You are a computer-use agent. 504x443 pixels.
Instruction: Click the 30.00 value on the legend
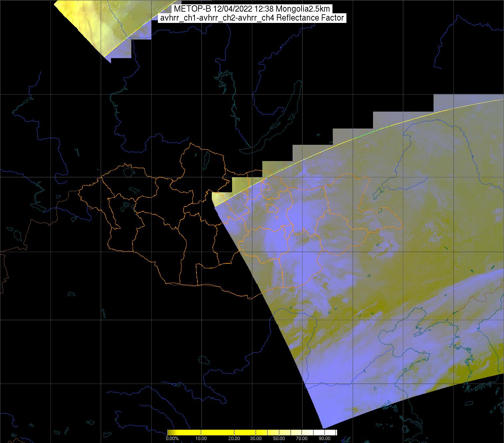click(257, 439)
